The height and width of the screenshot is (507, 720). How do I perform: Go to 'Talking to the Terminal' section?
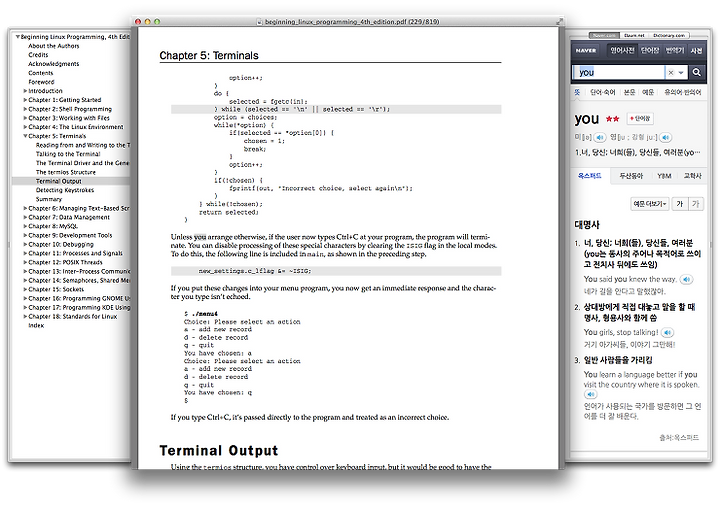tap(68, 154)
